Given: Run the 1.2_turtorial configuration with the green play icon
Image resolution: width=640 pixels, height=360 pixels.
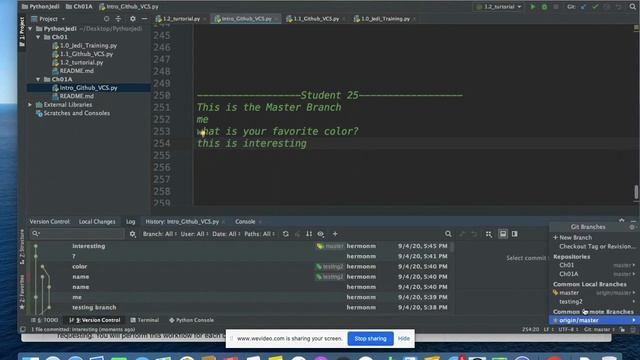Looking at the screenshot, I should pyautogui.click(x=533, y=7).
